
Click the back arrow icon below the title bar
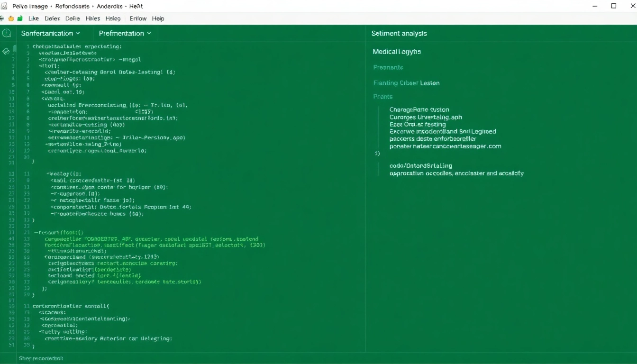click(x=2, y=18)
